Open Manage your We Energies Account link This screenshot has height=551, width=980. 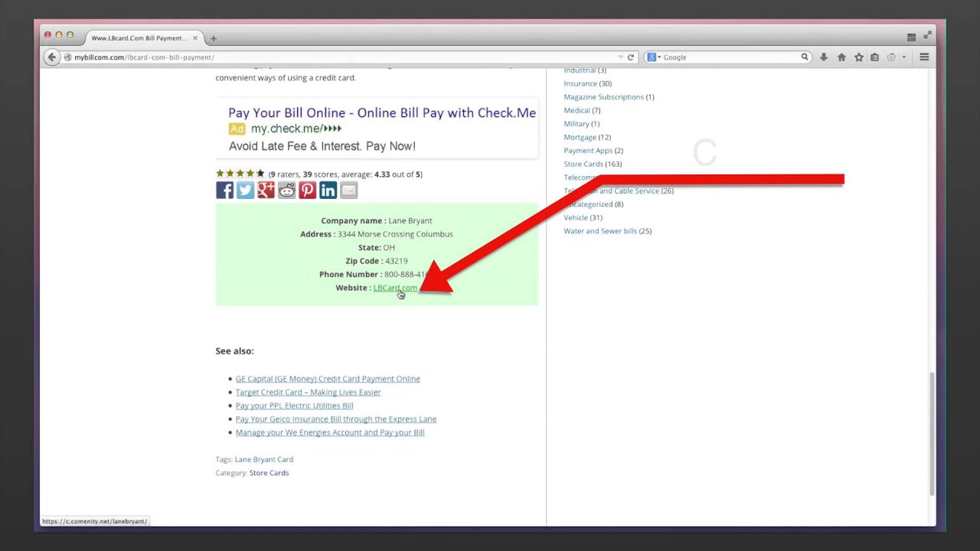point(330,432)
